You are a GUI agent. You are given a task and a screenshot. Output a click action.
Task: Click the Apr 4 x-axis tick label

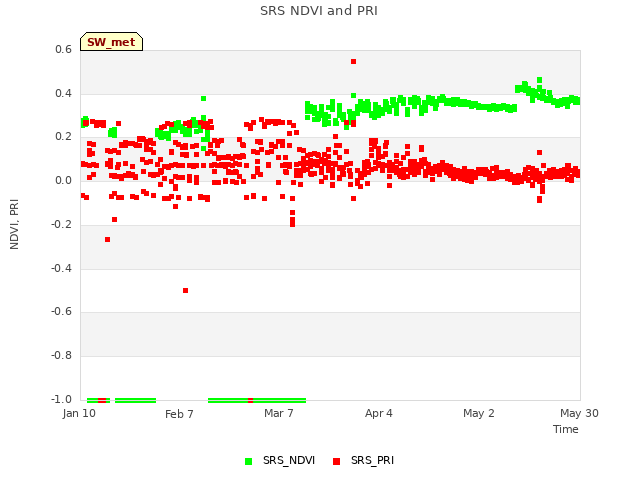[379, 413]
